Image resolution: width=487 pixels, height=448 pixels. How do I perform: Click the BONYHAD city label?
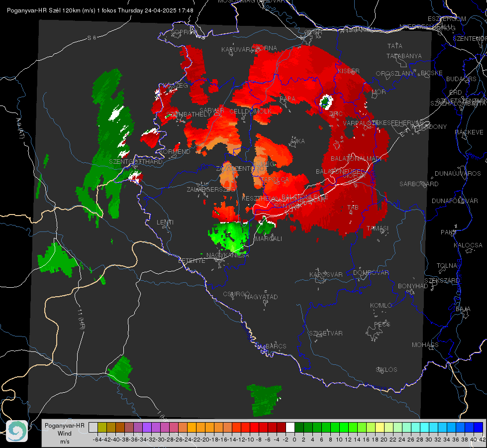click(413, 286)
